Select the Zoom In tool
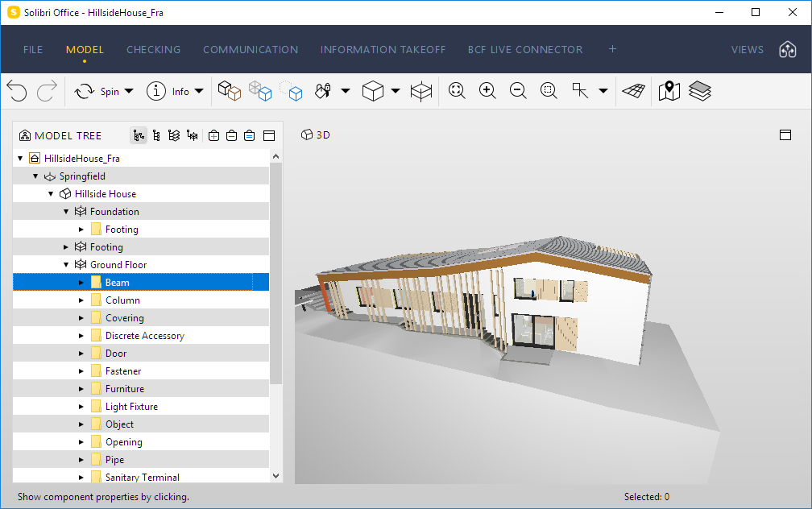Image resolution: width=812 pixels, height=509 pixels. (487, 91)
